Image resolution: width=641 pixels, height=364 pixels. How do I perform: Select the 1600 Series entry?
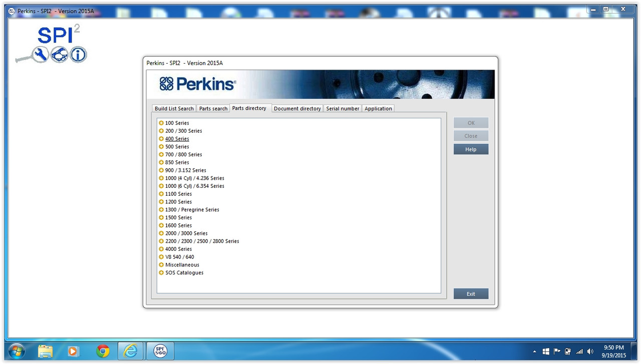click(x=178, y=225)
